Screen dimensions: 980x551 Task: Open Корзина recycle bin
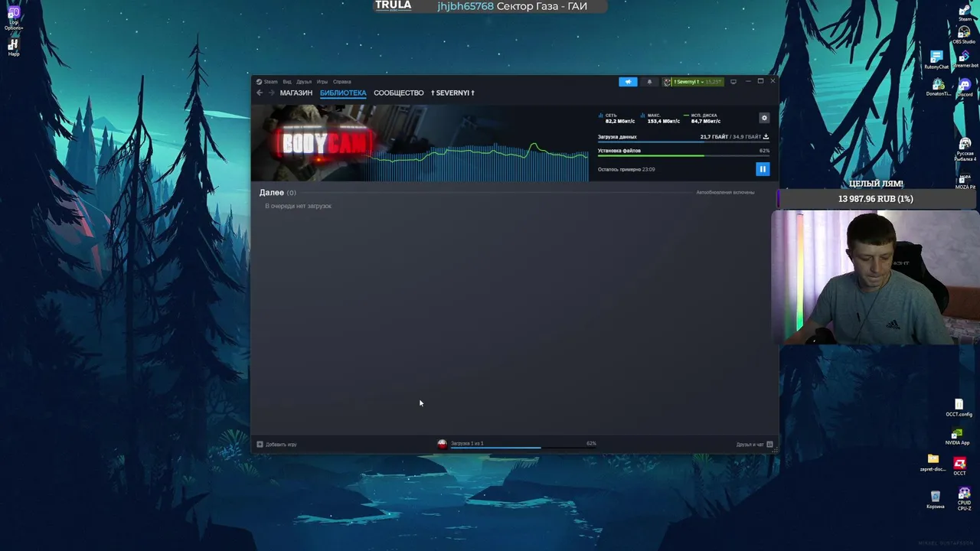pos(935,500)
